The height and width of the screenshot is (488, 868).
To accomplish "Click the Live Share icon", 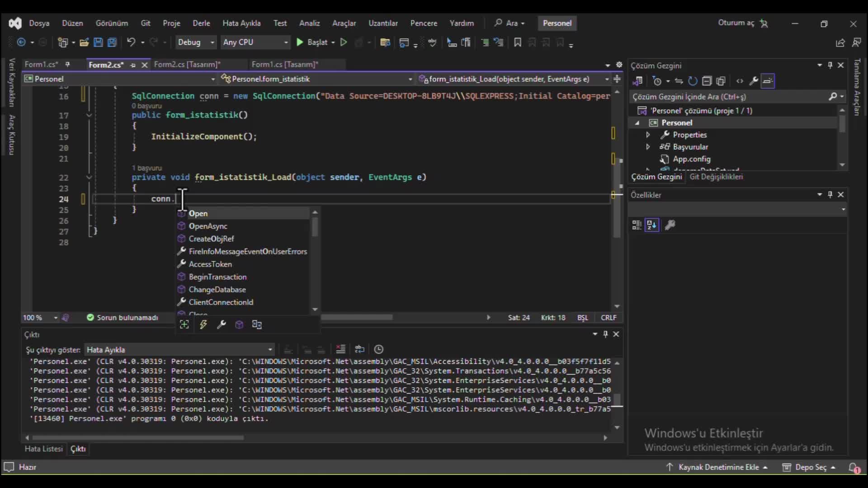I will [x=840, y=42].
